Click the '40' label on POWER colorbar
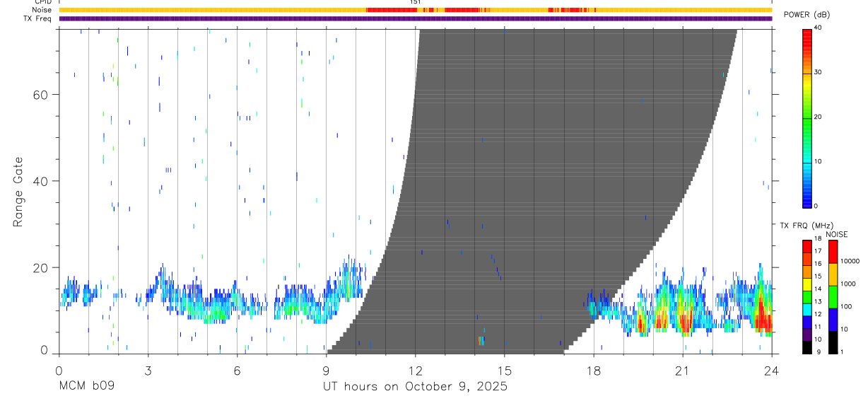 [x=819, y=28]
